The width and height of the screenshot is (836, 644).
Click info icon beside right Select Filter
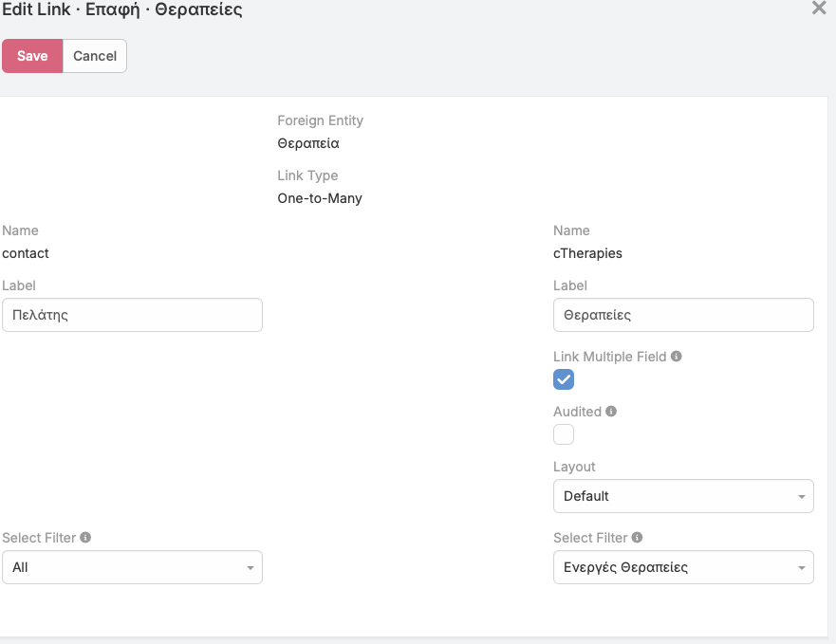pyautogui.click(x=637, y=538)
